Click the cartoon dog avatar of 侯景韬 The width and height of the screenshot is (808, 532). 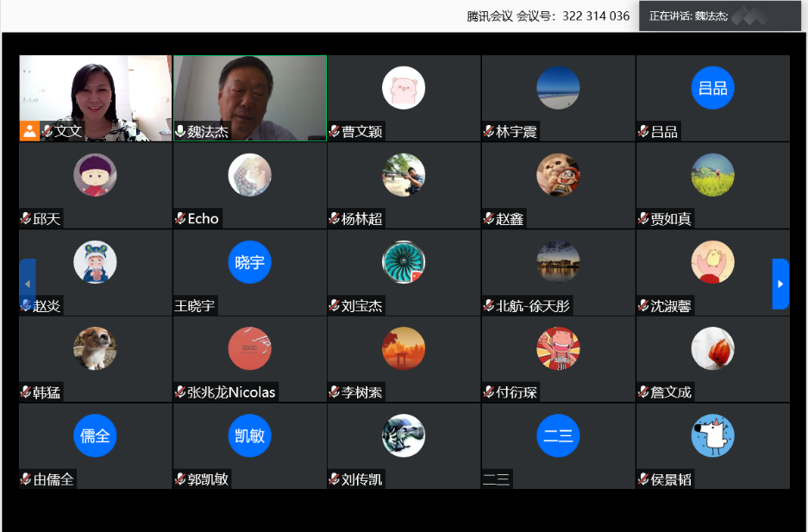click(x=712, y=435)
